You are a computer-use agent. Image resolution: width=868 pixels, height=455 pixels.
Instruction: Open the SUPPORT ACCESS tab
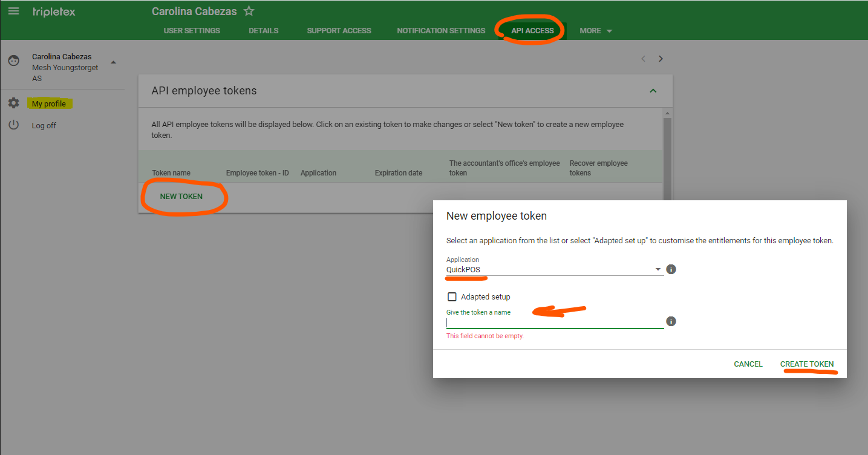[x=339, y=30]
